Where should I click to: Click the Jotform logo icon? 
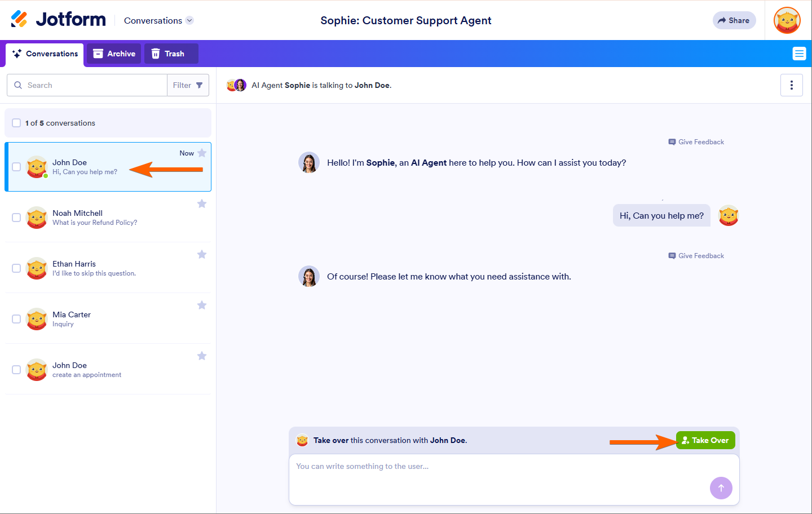[x=19, y=19]
